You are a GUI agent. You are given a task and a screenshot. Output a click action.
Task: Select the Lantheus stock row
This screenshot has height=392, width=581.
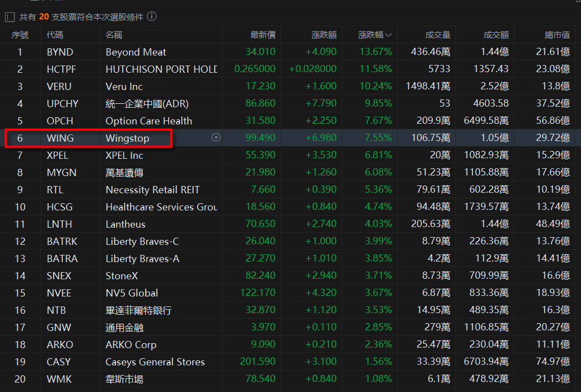(126, 224)
